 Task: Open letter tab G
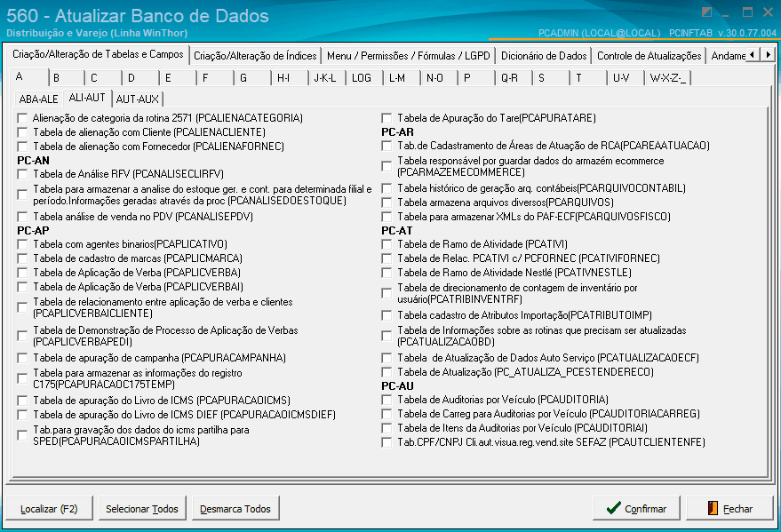(253, 78)
